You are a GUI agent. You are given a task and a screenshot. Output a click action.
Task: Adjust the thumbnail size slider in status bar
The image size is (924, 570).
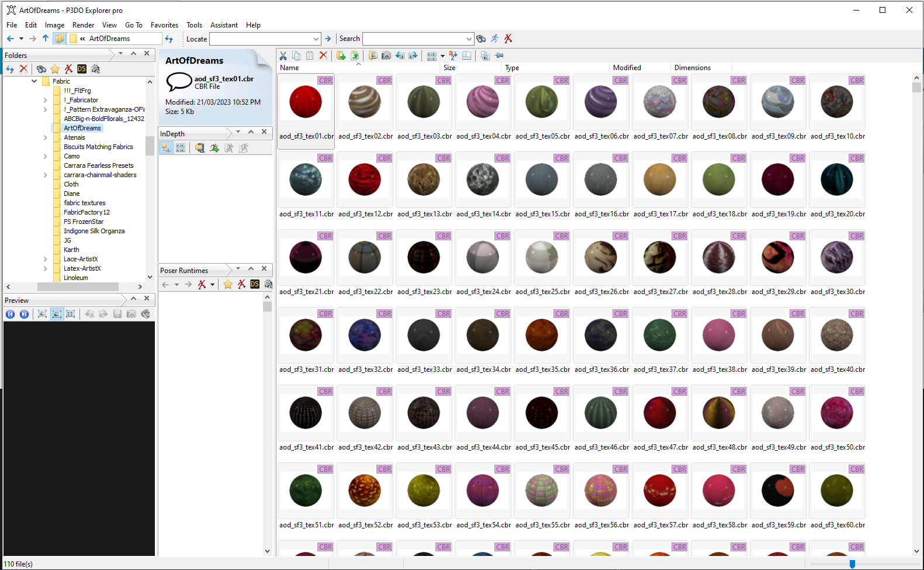tap(853, 564)
